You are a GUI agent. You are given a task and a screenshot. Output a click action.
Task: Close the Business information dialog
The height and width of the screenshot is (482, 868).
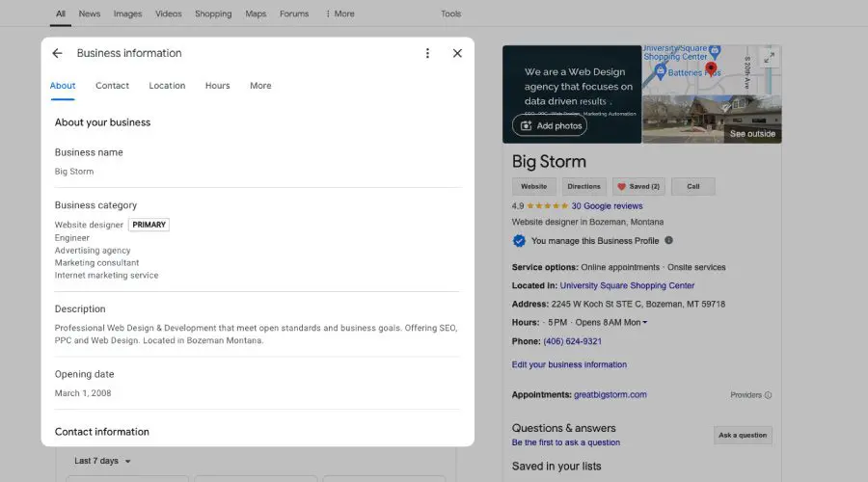(457, 53)
